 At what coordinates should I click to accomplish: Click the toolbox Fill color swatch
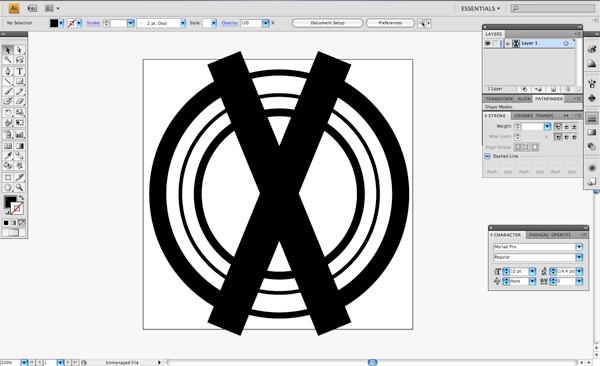click(x=10, y=201)
